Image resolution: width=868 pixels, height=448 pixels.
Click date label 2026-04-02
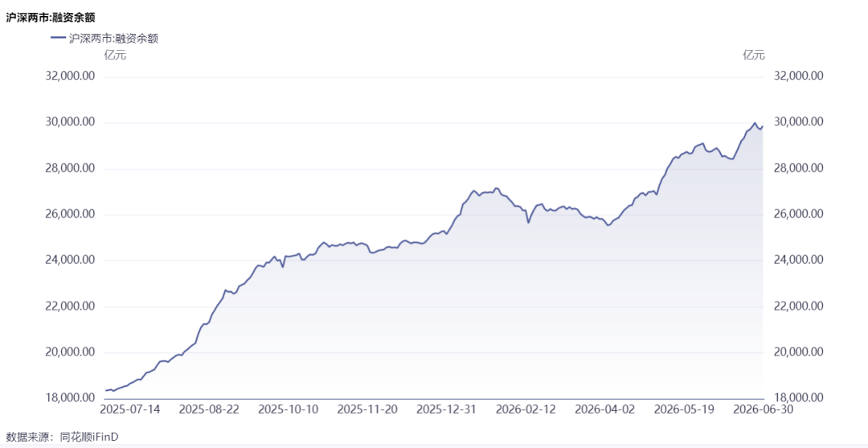605,409
